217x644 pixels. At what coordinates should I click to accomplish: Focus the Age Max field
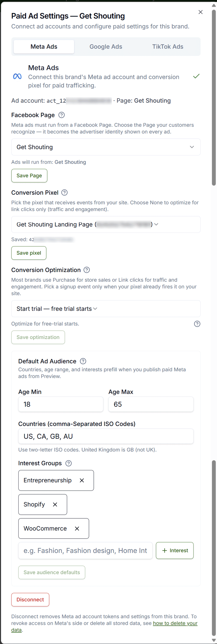coord(151,404)
